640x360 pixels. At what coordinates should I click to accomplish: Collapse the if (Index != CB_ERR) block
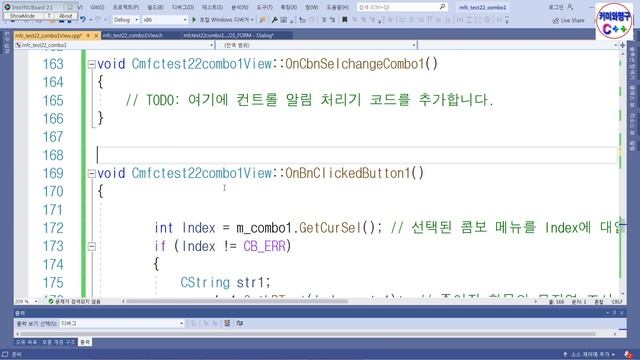tap(91, 246)
